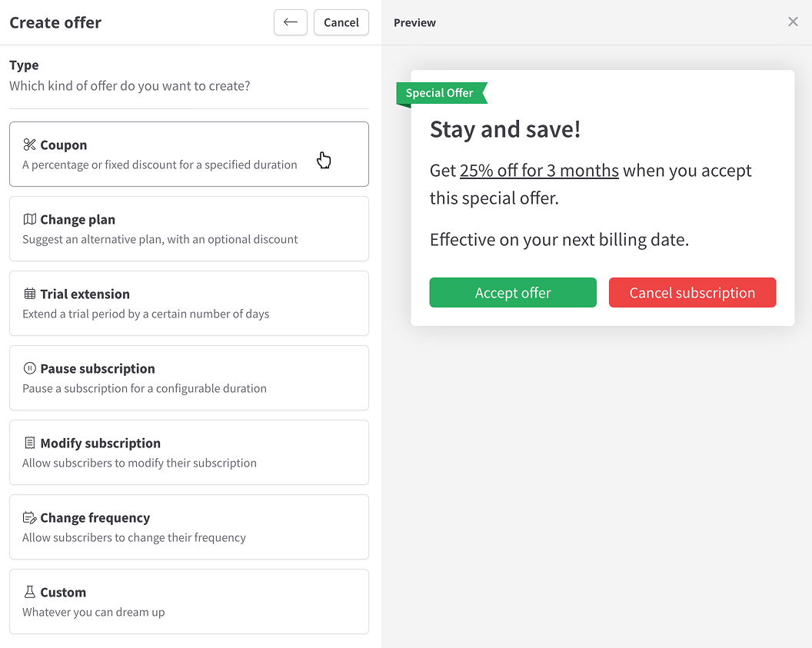Select the Change frequency option card
Image resolution: width=812 pixels, height=648 pixels.
188,527
